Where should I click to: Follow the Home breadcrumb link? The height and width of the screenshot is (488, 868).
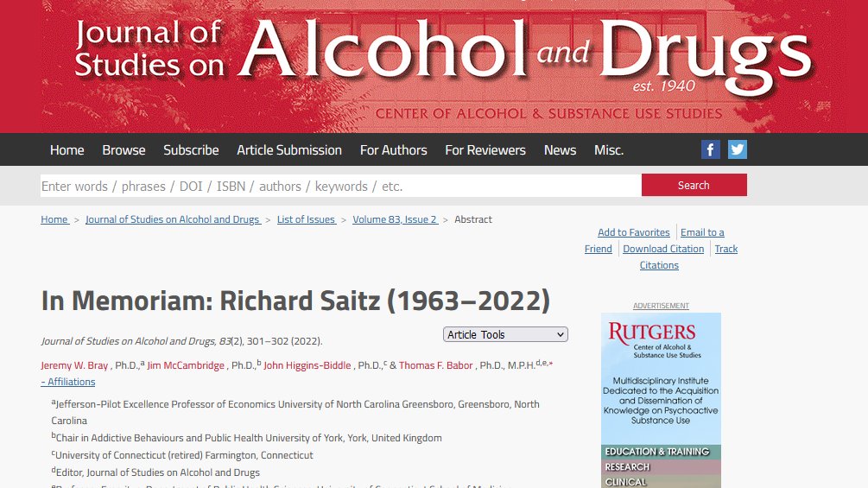click(54, 219)
